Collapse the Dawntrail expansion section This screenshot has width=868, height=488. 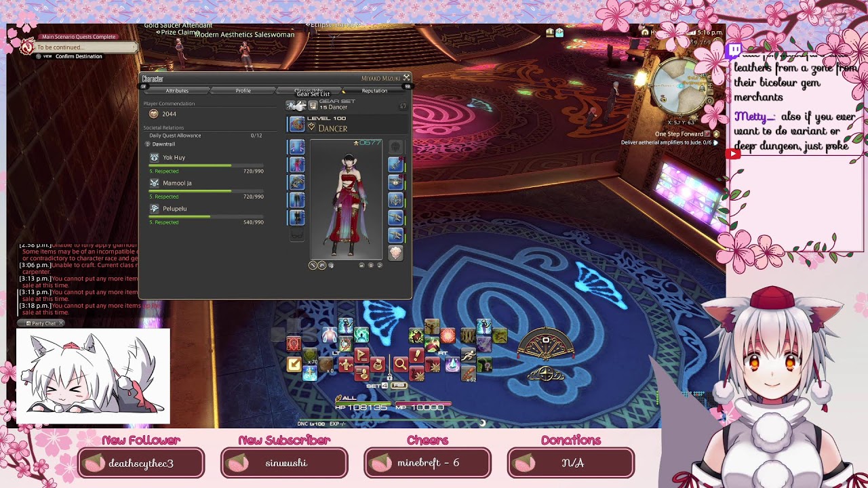point(147,144)
